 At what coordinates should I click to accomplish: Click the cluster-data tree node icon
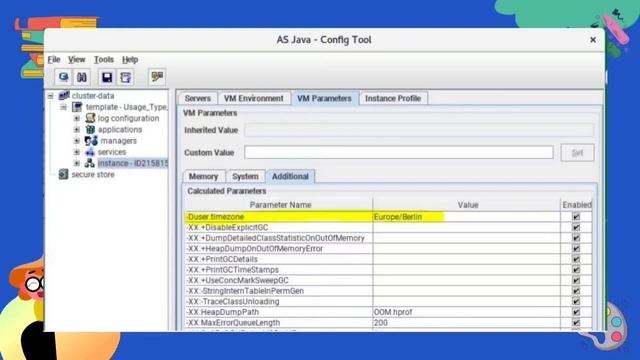pyautogui.click(x=64, y=96)
